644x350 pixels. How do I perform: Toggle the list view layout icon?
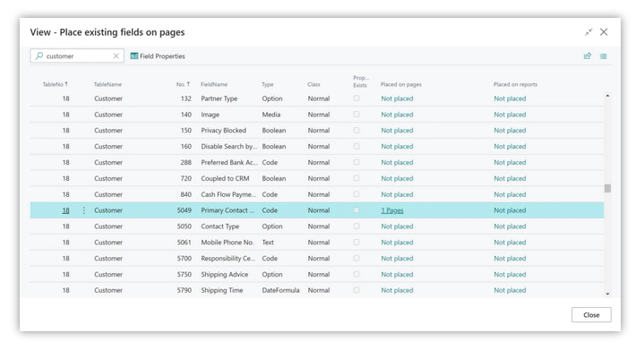[604, 56]
